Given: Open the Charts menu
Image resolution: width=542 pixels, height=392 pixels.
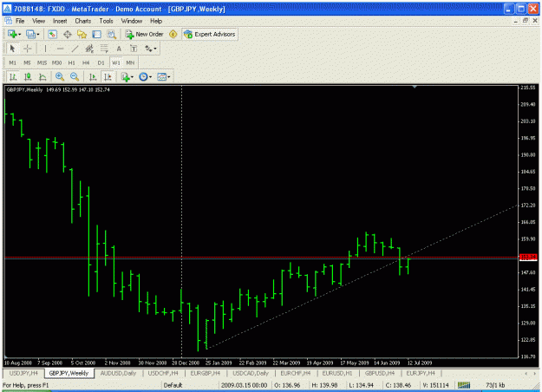Looking at the screenshot, I should click(83, 21).
